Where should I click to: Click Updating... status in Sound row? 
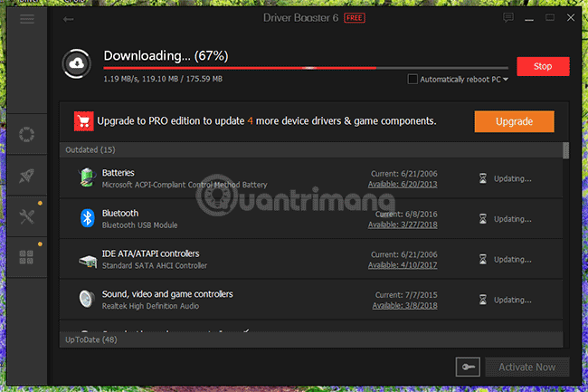512,300
